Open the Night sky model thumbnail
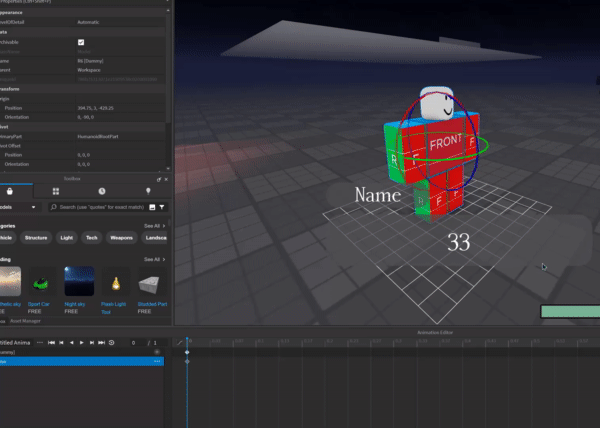 (x=79, y=282)
